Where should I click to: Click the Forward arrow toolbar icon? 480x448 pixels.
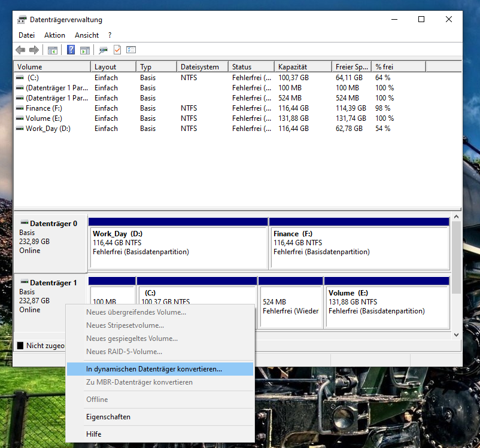[x=34, y=50]
